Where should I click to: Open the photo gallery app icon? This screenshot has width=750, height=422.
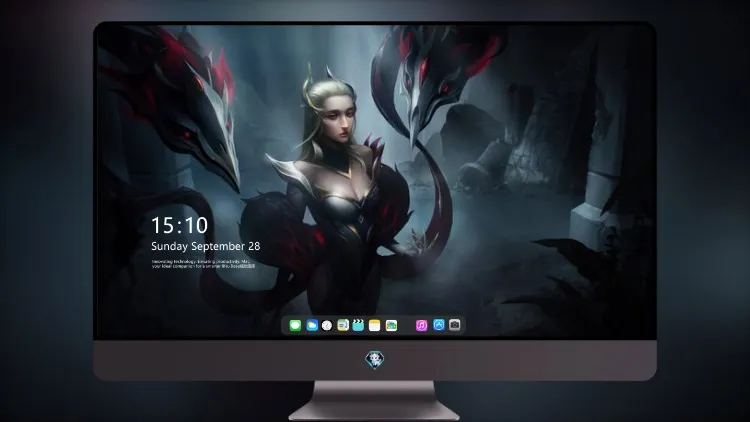pos(391,325)
